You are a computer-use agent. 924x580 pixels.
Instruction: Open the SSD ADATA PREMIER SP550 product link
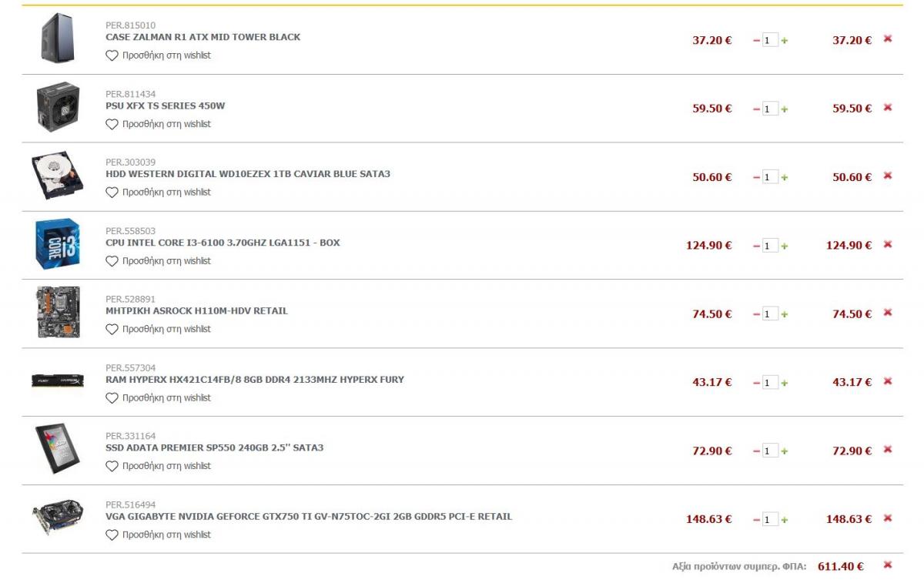(x=214, y=448)
